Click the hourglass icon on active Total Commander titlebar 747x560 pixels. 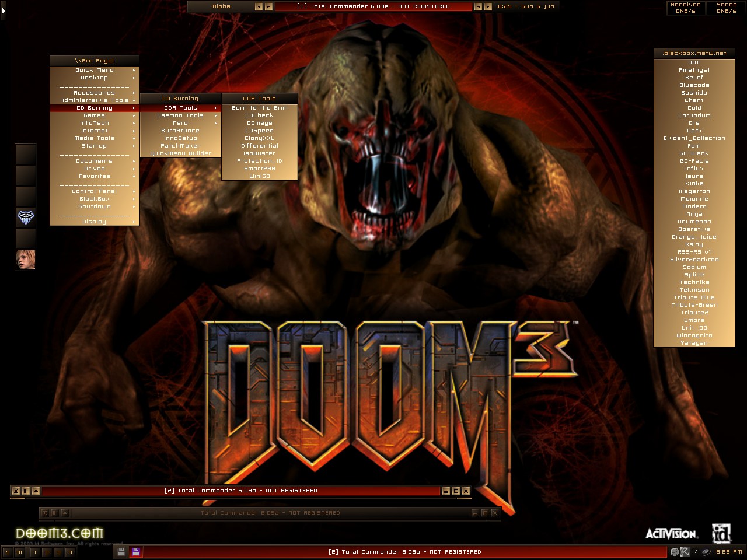click(x=16, y=491)
